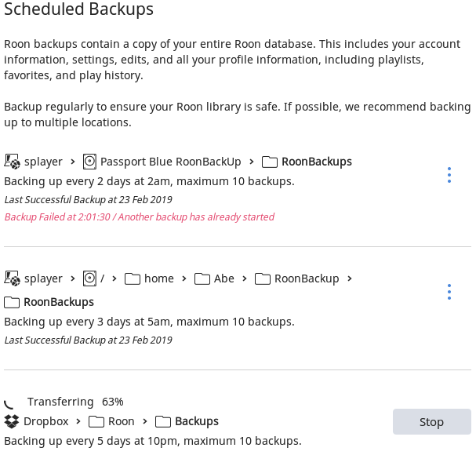Click the bold Backups folder icon
The image size is (476, 455).
coord(163,421)
